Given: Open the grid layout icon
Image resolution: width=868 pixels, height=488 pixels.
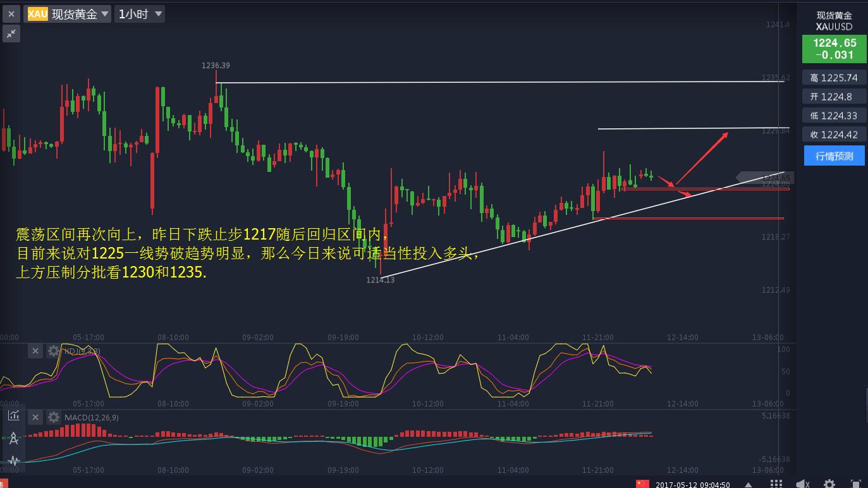Looking at the screenshot, I should (x=776, y=484).
